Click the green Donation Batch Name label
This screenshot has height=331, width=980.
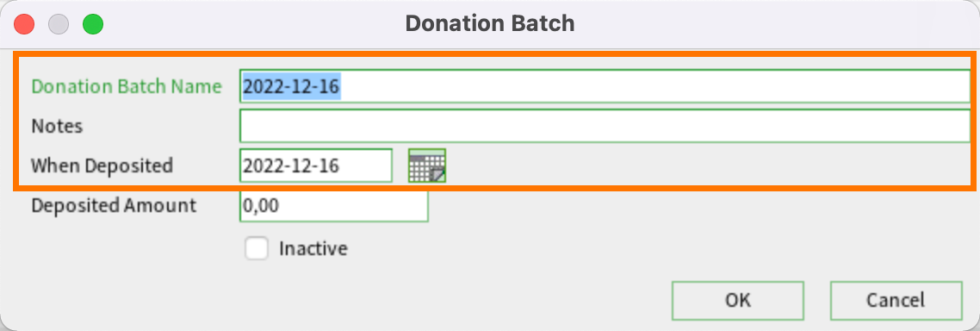tap(127, 86)
